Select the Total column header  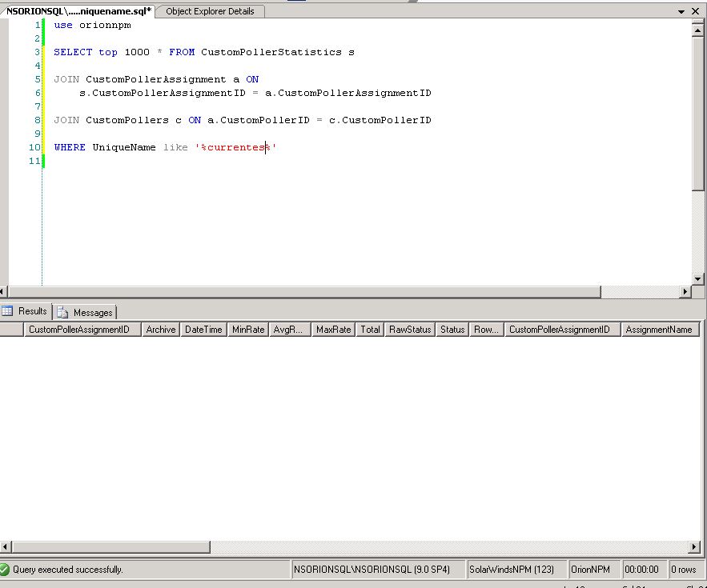pyautogui.click(x=370, y=330)
